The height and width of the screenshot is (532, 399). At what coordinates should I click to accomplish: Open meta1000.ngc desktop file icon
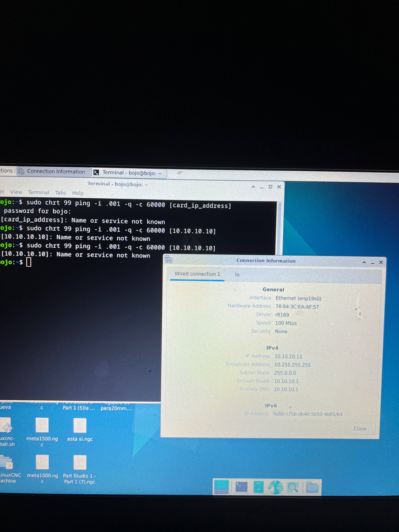point(42,462)
